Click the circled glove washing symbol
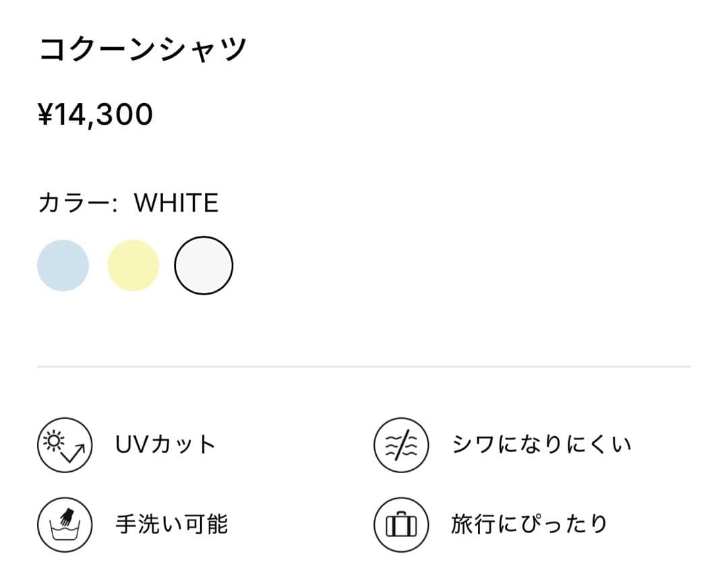The image size is (728, 583). (x=64, y=525)
